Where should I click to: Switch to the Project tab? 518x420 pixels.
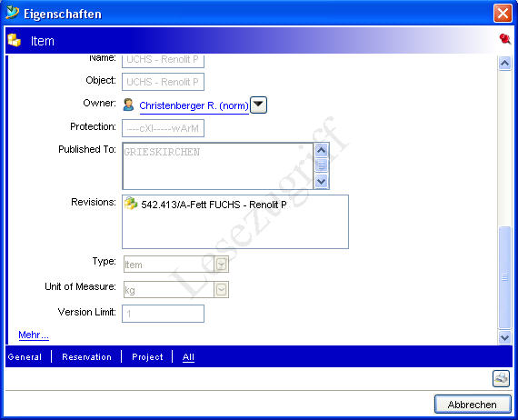click(147, 357)
